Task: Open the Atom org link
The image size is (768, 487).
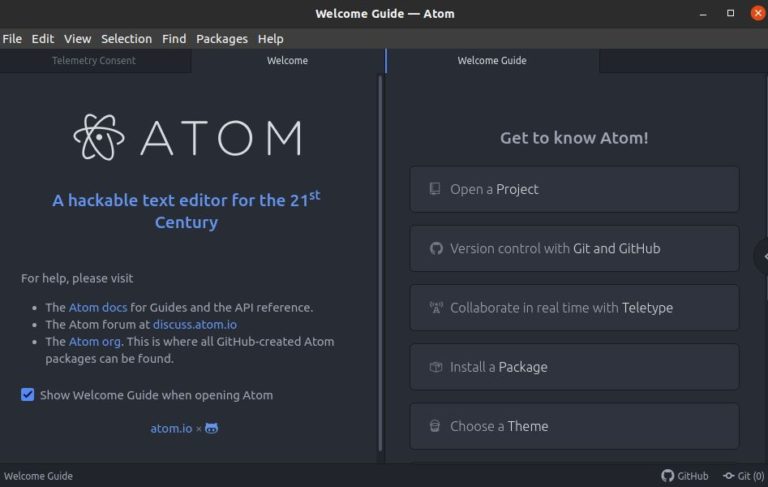Action: [95, 341]
